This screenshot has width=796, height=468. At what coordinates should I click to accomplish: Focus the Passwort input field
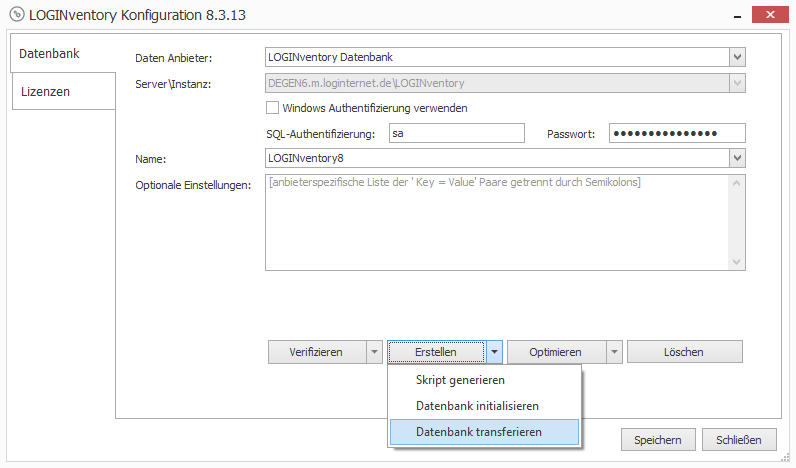(x=677, y=133)
